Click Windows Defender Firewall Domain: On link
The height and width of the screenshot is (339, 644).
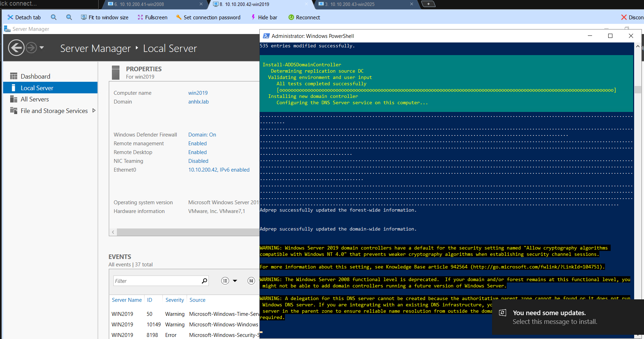tap(202, 135)
